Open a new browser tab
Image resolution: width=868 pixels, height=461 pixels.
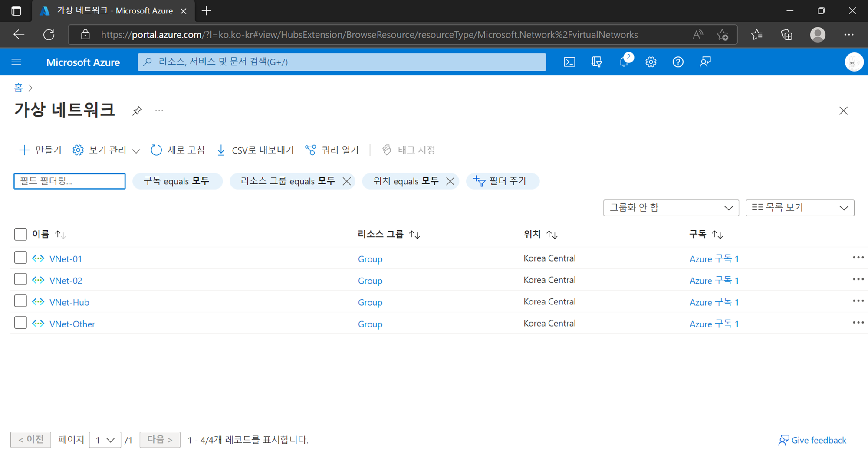point(207,11)
